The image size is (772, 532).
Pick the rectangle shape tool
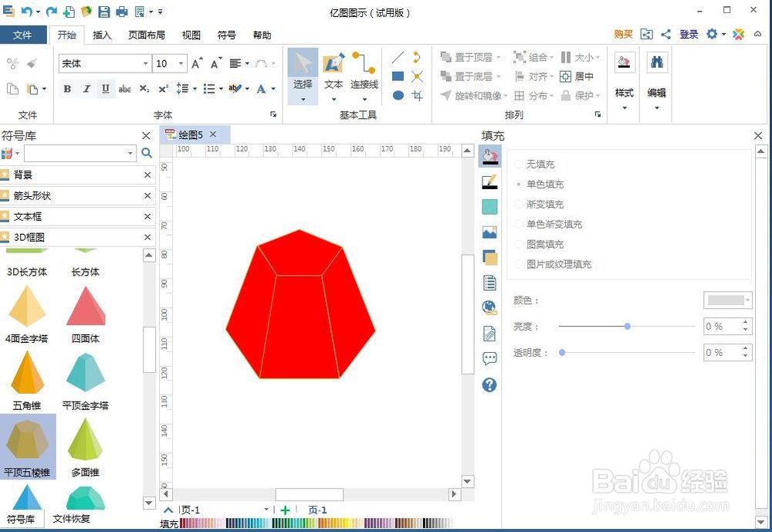[x=398, y=76]
